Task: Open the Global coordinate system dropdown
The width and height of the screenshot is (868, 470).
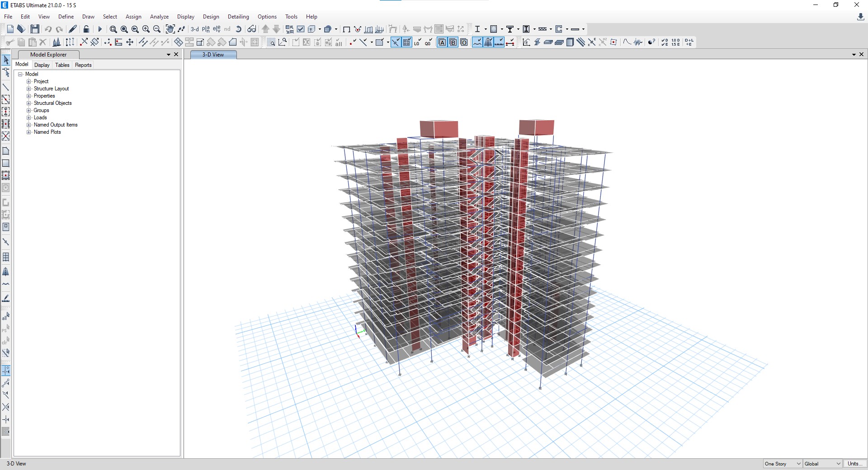Action: pos(822,464)
